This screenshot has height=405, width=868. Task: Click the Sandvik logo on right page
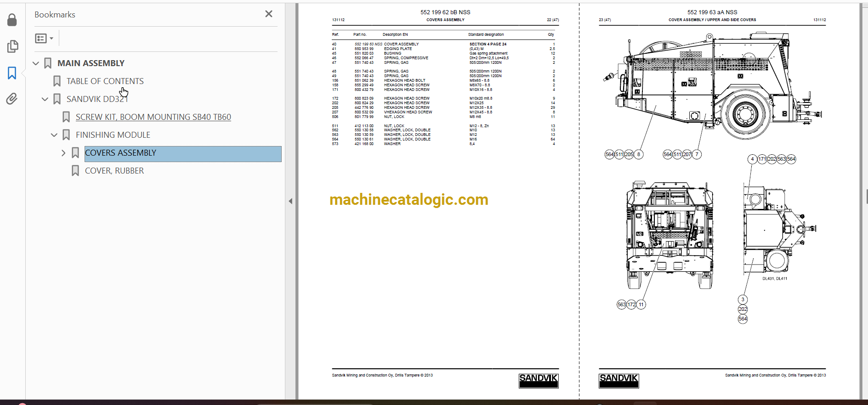(619, 381)
